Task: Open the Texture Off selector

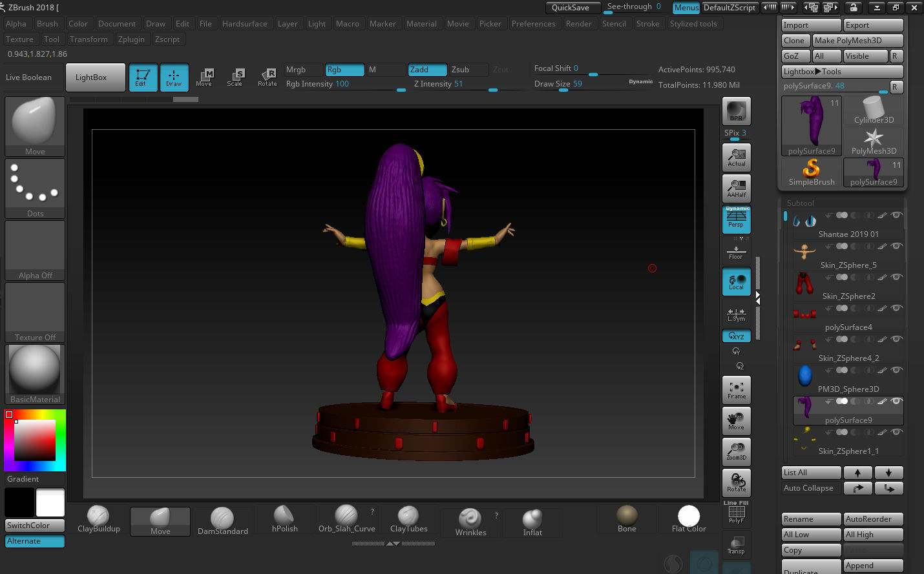Action: 35,313
